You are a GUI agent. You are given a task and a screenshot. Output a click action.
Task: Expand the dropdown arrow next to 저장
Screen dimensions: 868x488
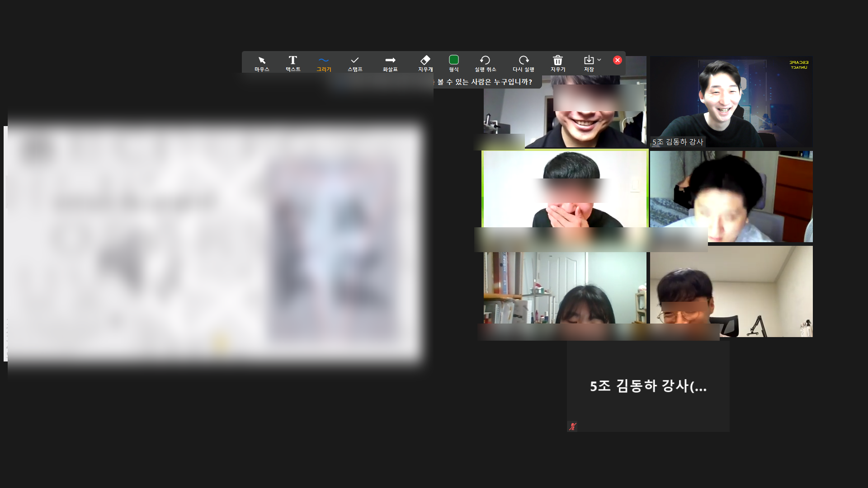(x=599, y=60)
